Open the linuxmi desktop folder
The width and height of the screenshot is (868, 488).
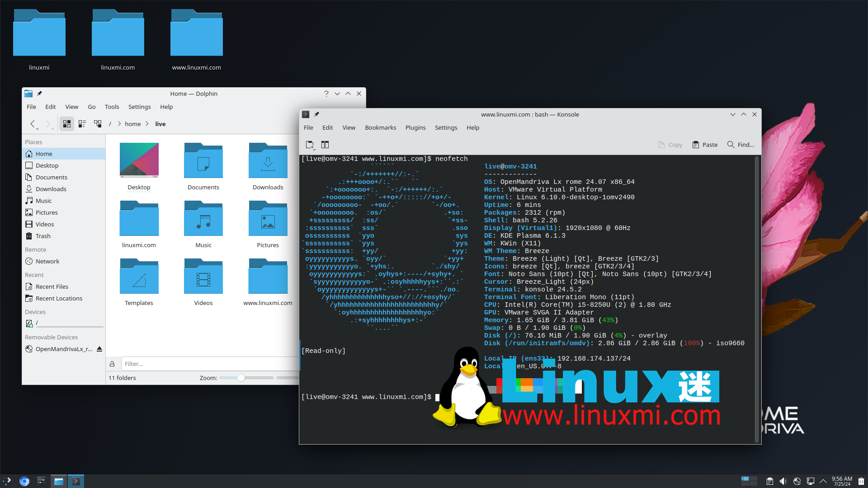pyautogui.click(x=39, y=40)
